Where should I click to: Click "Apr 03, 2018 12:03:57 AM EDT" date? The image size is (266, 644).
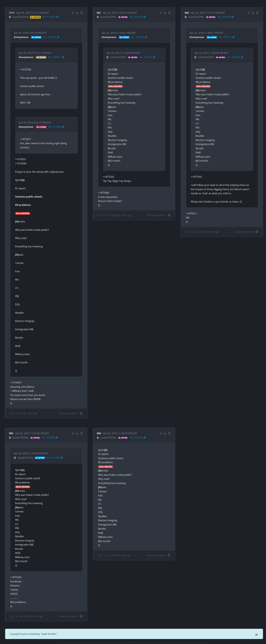(x=120, y=13)
